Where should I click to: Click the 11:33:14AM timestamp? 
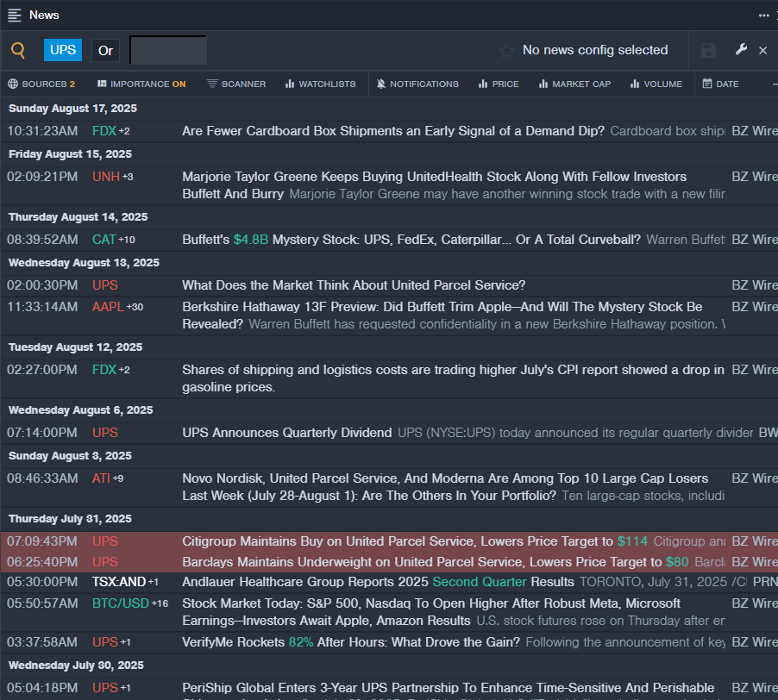click(x=42, y=307)
